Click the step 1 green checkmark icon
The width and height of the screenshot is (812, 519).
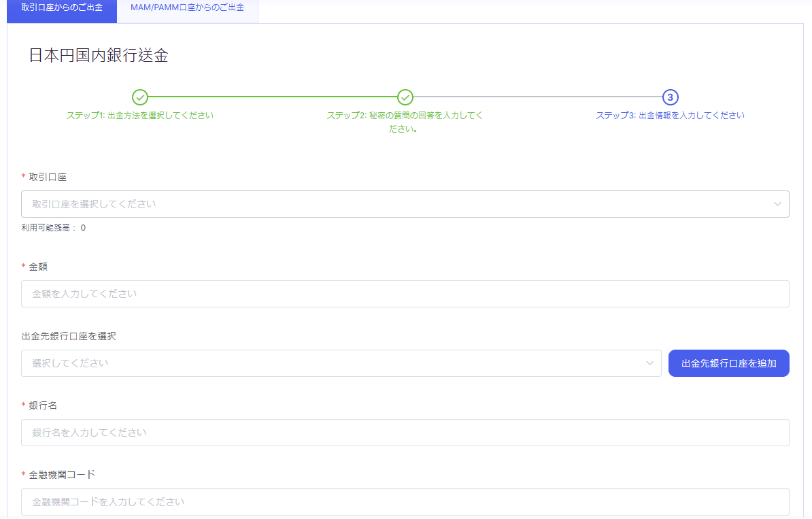[x=139, y=97]
